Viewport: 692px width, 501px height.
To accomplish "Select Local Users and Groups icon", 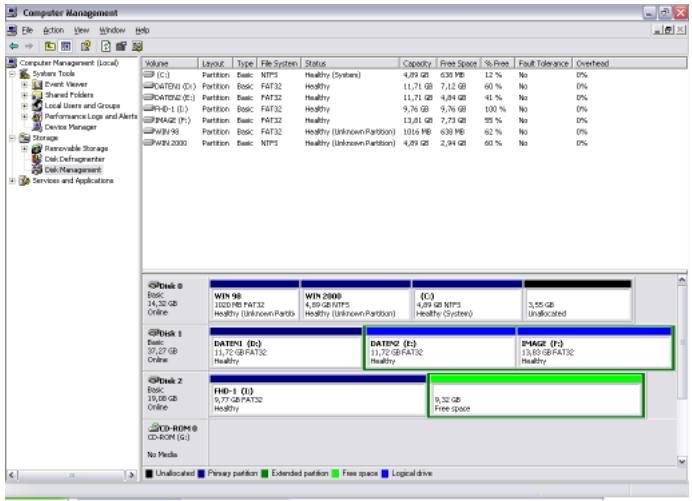I will tap(37, 105).
